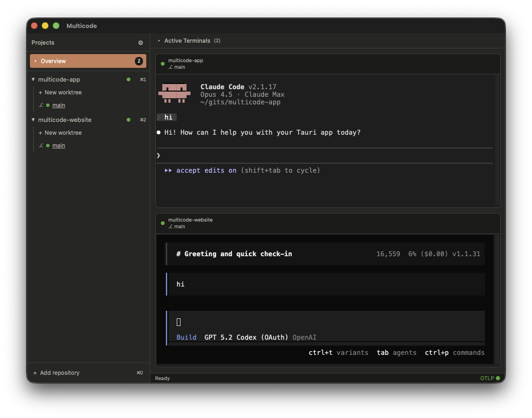Click the branch icon beside main under multicode-app
Image resolution: width=532 pixels, height=418 pixels.
(x=41, y=105)
